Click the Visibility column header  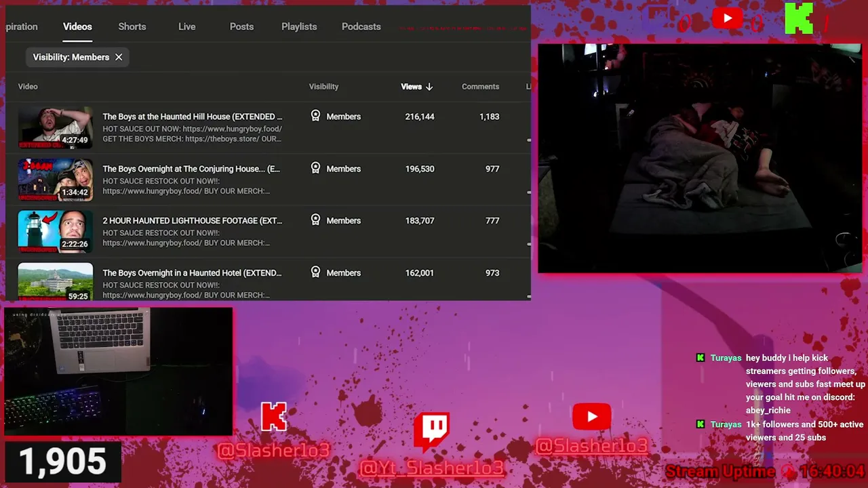(323, 87)
